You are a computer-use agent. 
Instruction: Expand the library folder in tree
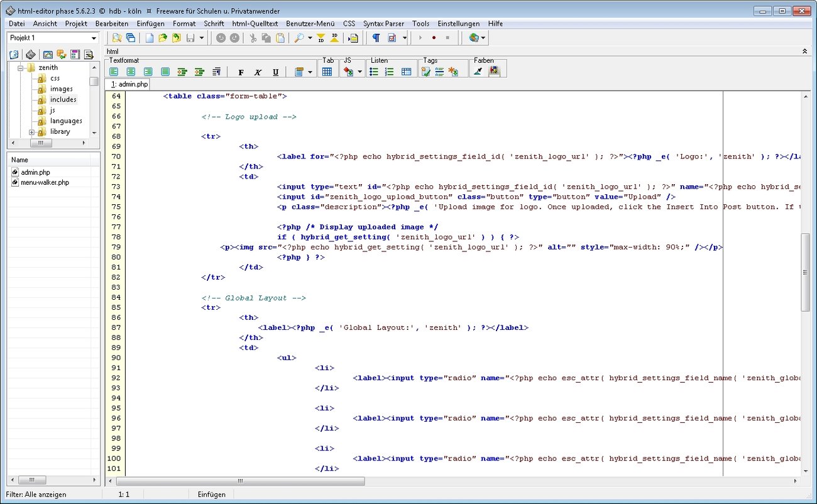(x=31, y=132)
